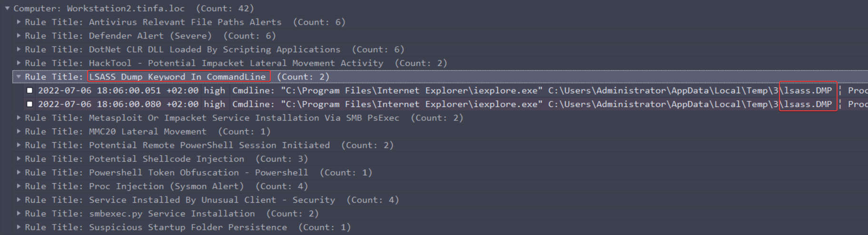The height and width of the screenshot is (235, 868).
Task: Expand Potential Remote PowerShell Session Initiated rule
Action: [x=19, y=145]
